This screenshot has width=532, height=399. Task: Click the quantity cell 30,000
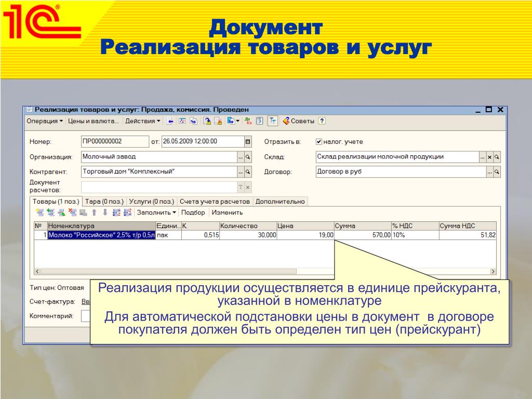click(248, 235)
